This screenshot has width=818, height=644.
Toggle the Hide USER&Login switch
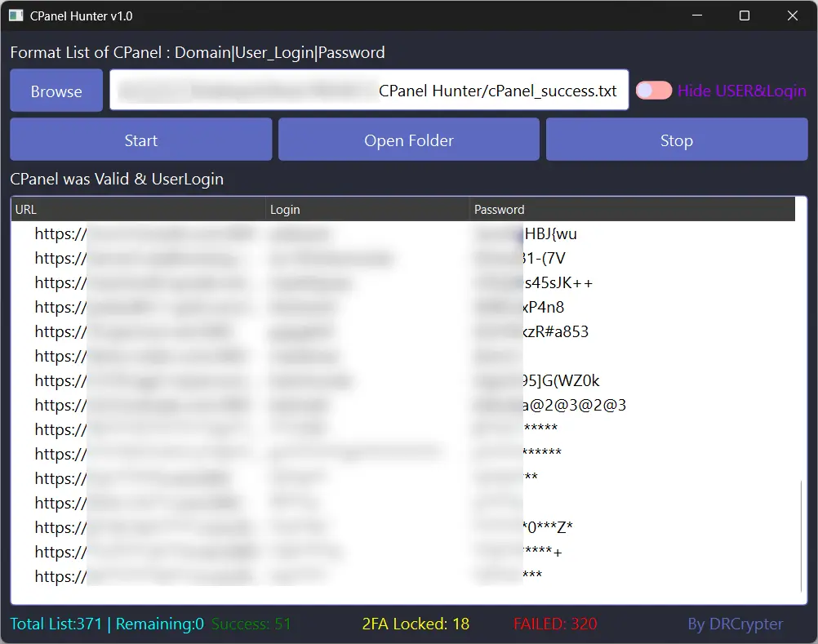click(652, 90)
